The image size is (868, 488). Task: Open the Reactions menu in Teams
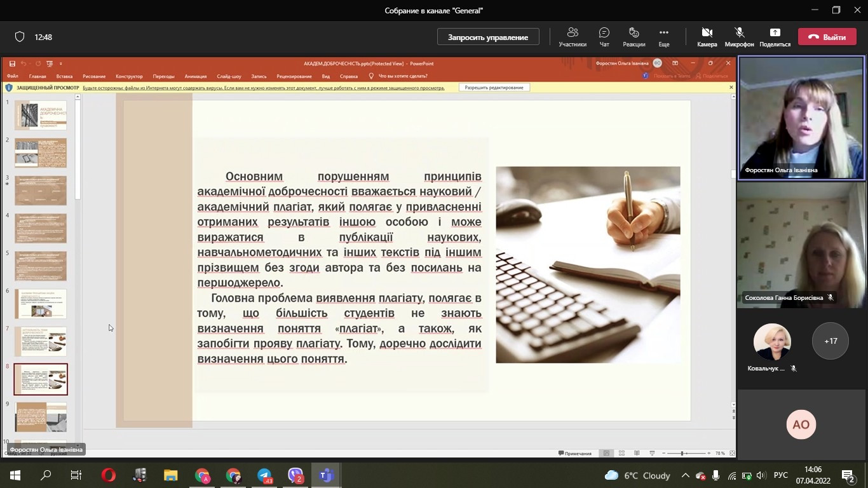(634, 37)
